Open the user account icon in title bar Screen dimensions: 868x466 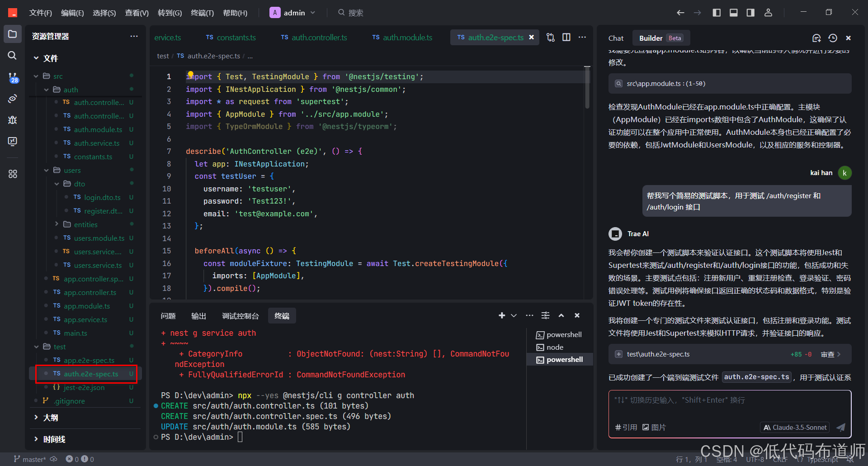[x=768, y=13]
